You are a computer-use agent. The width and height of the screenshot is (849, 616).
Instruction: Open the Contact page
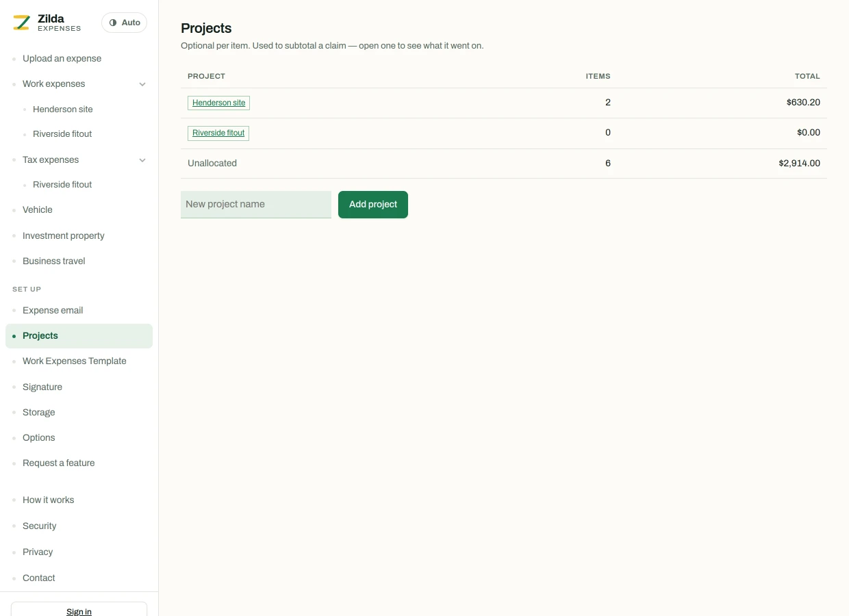[38, 578]
